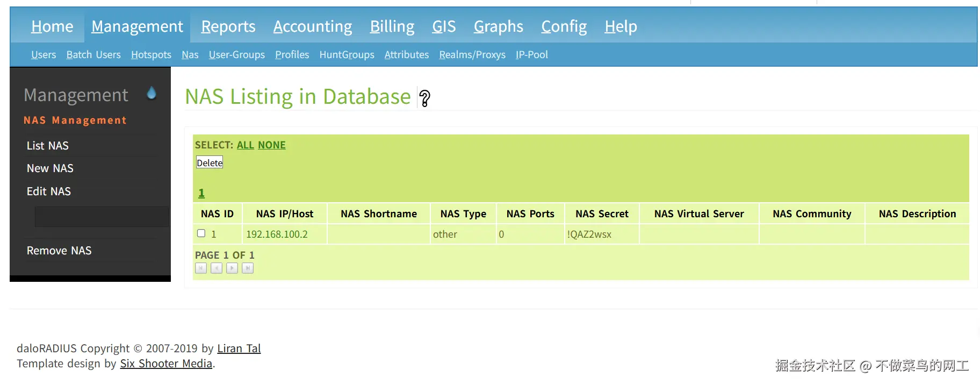980x384 pixels.
Task: Open the Graphs menu
Action: coord(499,26)
